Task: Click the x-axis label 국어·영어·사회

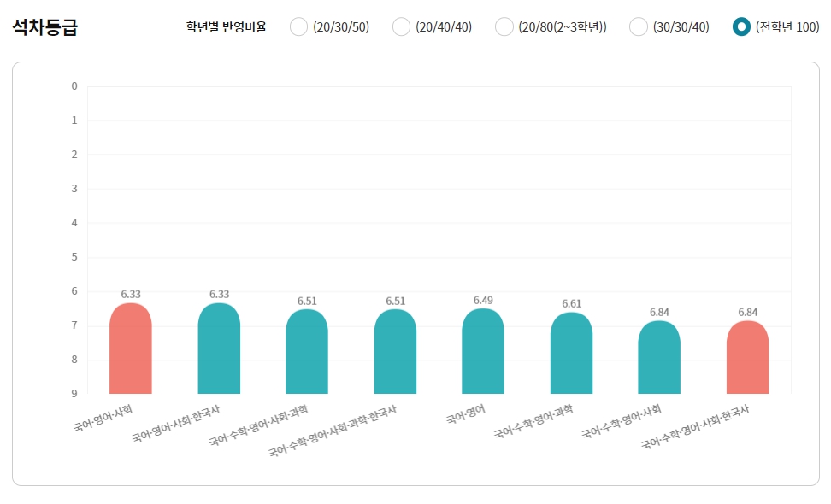Action: click(x=103, y=419)
